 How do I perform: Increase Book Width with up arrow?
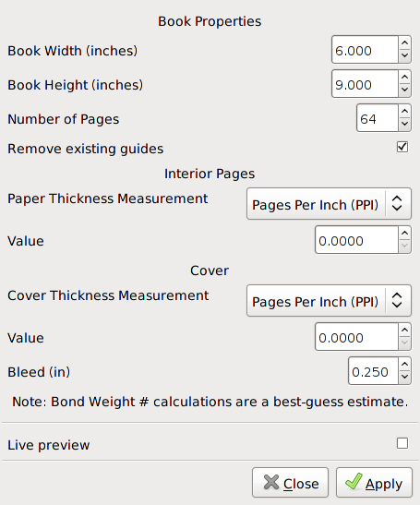404,42
